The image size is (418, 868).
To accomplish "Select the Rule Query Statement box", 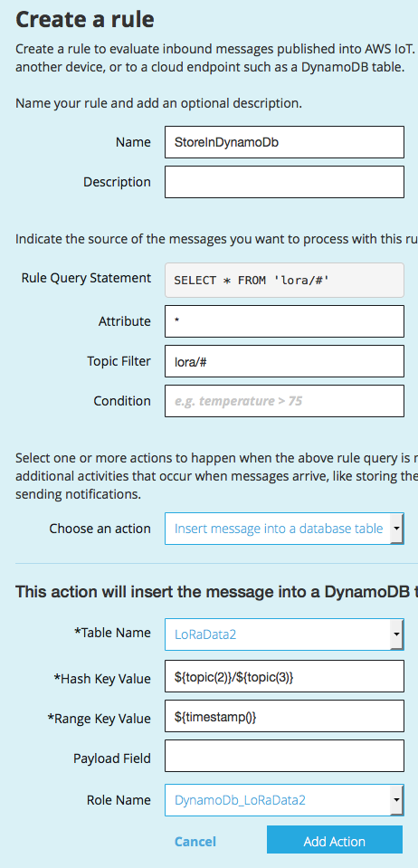I will coord(284,280).
